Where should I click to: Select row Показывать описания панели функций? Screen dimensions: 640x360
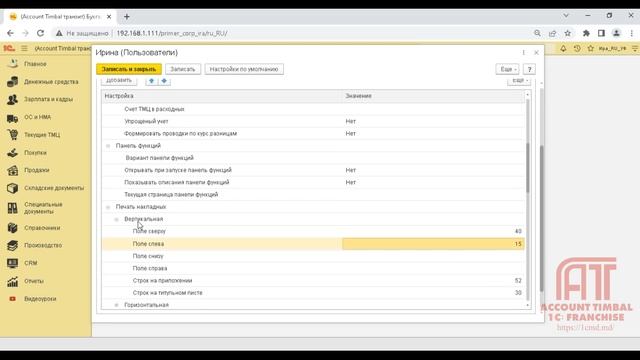click(x=313, y=182)
